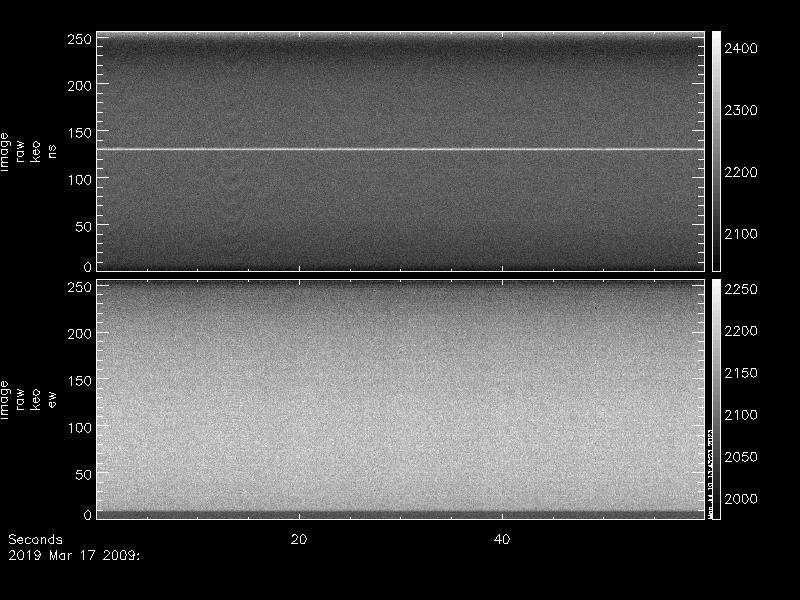Click the '250' y-axis label of the ew plot
Viewport: 800px width, 600px height.
[x=80, y=287]
